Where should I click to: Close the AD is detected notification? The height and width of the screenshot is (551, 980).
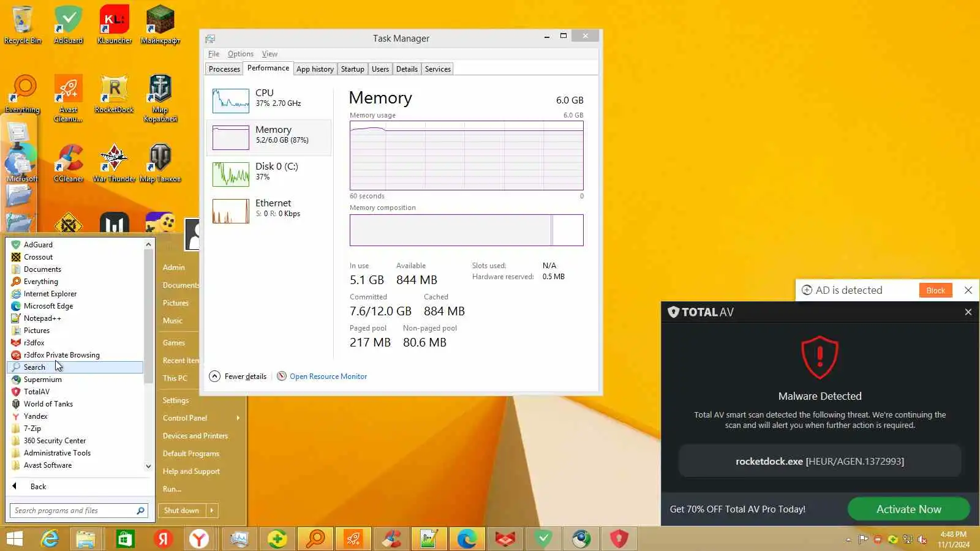coord(968,290)
